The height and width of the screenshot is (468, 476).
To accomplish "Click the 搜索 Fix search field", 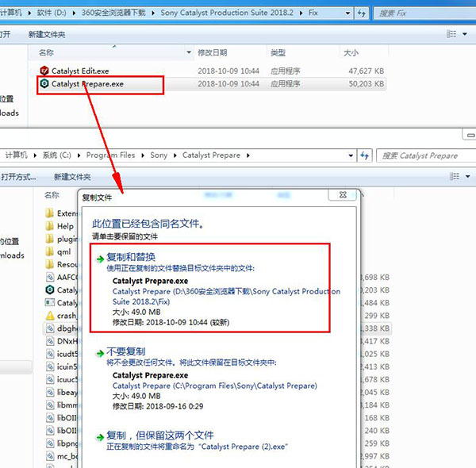I will pos(425,13).
